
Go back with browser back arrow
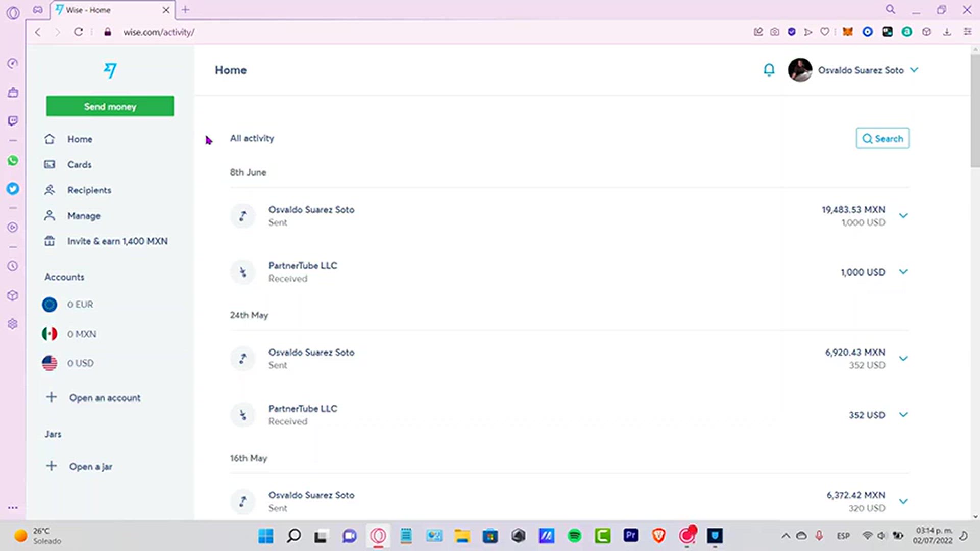[38, 32]
